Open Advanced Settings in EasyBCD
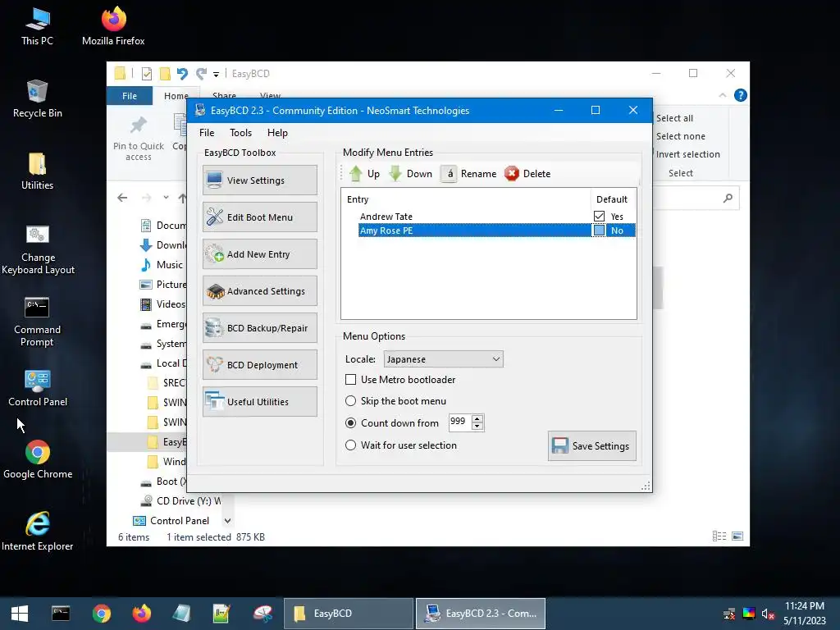 coord(260,291)
